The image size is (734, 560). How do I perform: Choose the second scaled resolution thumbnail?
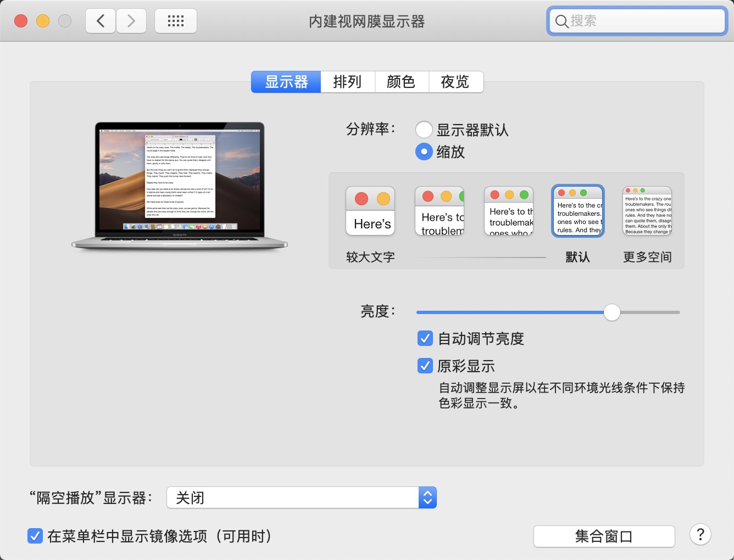(440, 211)
